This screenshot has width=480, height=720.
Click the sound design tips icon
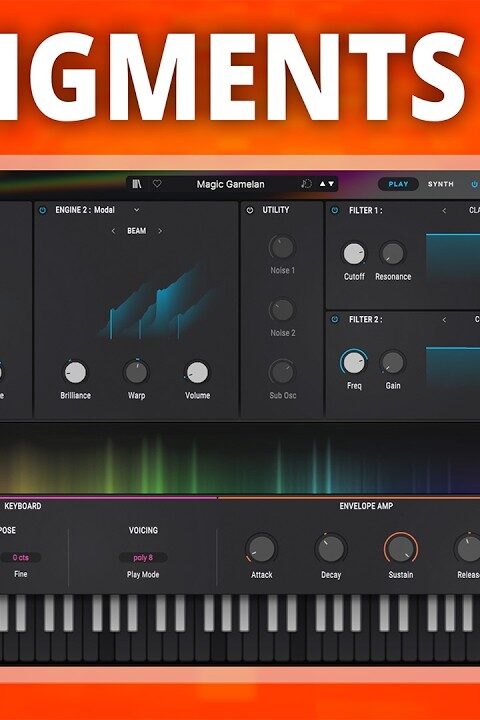tap(306, 184)
